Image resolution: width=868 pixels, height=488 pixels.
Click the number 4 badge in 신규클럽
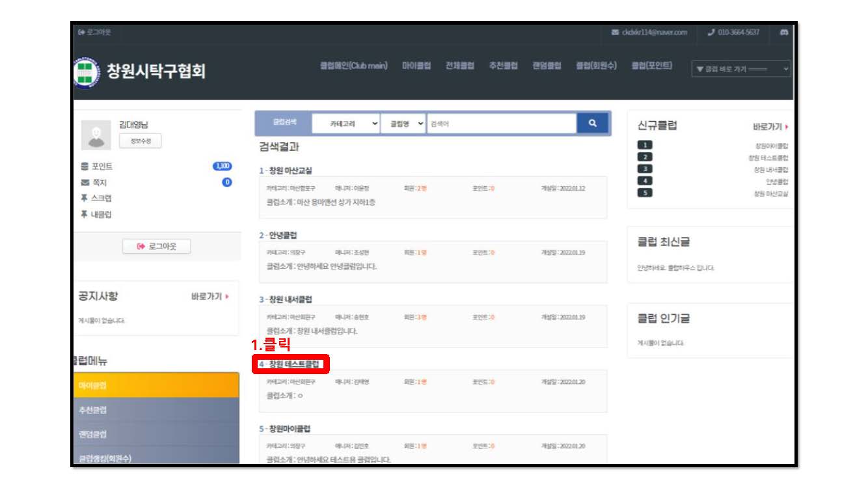tap(645, 181)
